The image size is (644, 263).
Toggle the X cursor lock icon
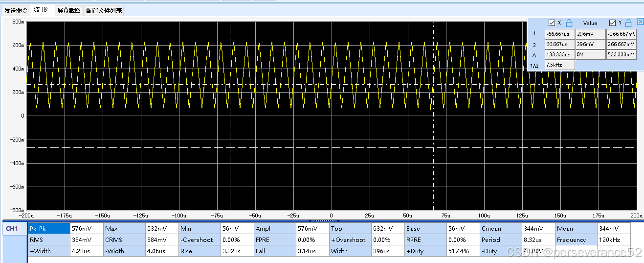[x=569, y=23]
